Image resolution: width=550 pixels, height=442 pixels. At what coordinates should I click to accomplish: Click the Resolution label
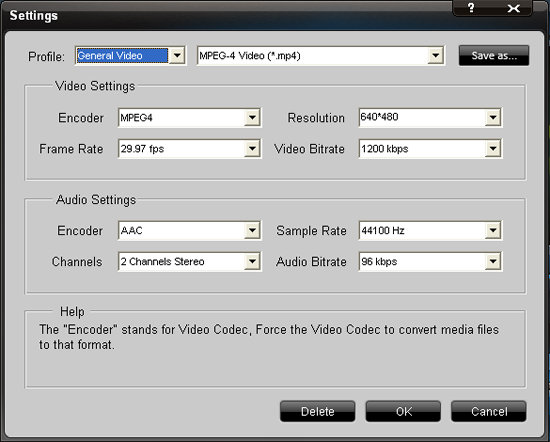316,118
